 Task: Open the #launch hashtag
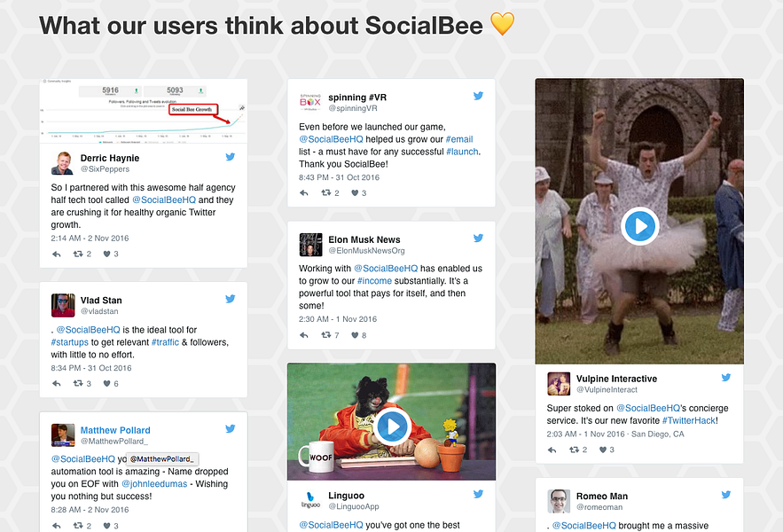pyautogui.click(x=462, y=152)
